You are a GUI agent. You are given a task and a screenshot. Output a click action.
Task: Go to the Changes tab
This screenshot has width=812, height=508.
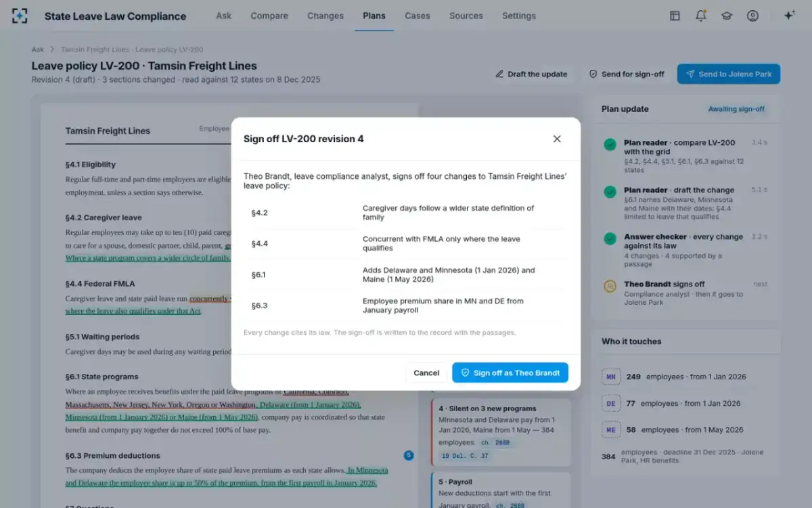[325, 16]
